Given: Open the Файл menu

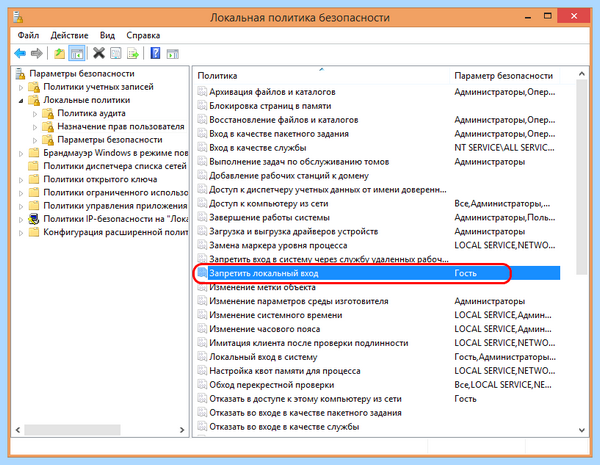Looking at the screenshot, I should pos(28,36).
